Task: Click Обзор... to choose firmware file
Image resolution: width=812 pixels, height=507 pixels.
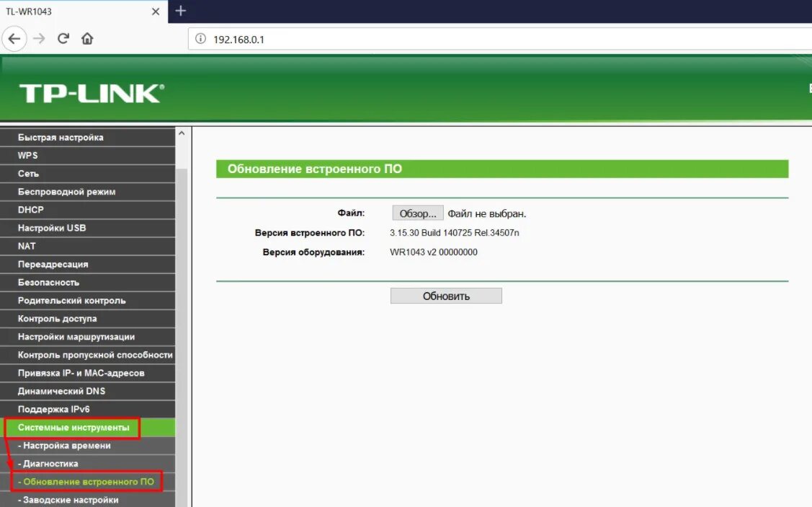Action: (417, 213)
